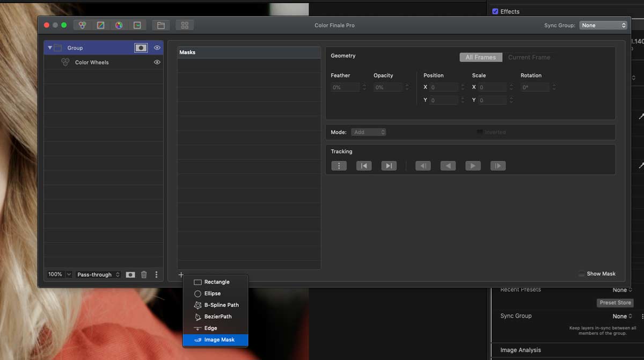Open the hue wheel vector tool in toolbar

119,25
